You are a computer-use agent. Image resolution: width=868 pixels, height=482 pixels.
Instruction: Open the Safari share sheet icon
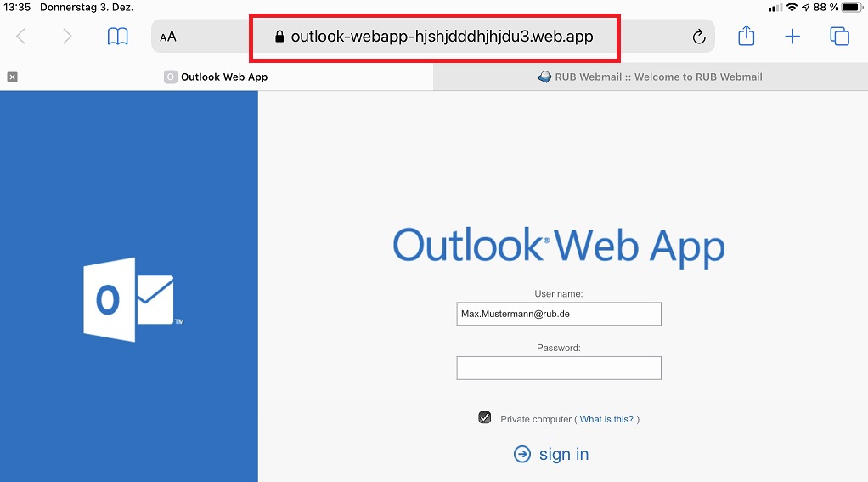pos(747,36)
